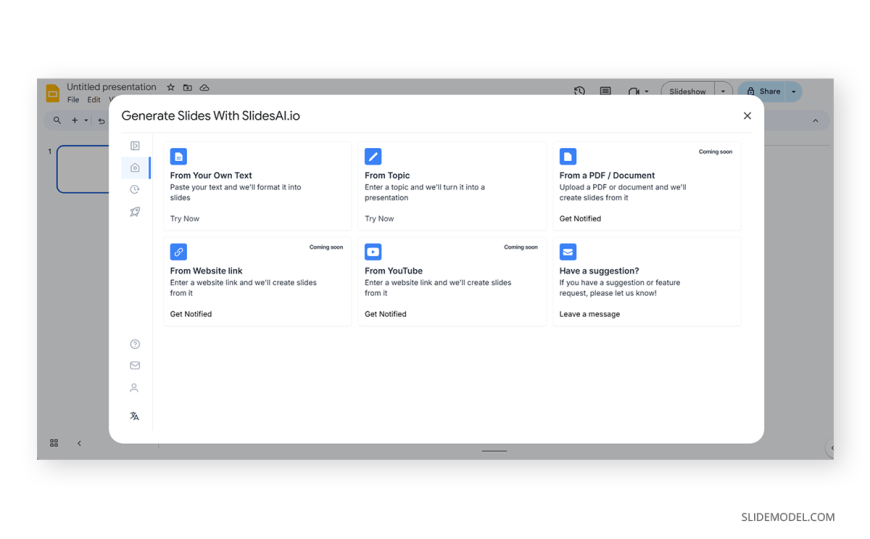
Task: Click the Have a suggestion envelope icon
Action: (x=568, y=252)
